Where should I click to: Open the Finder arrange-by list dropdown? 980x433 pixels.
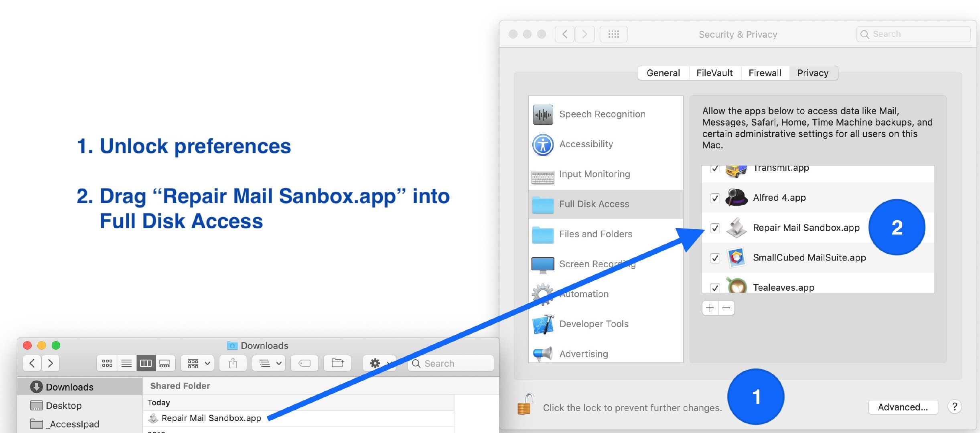coord(269,363)
